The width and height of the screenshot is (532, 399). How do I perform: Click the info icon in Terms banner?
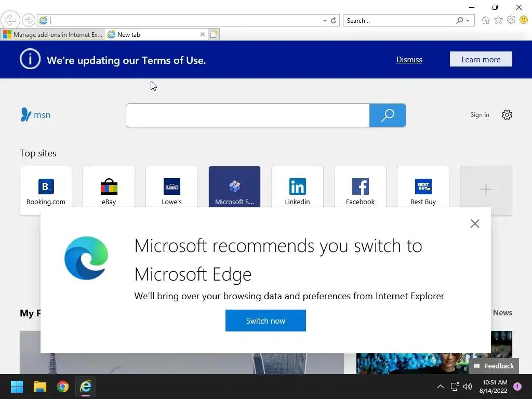tap(30, 59)
